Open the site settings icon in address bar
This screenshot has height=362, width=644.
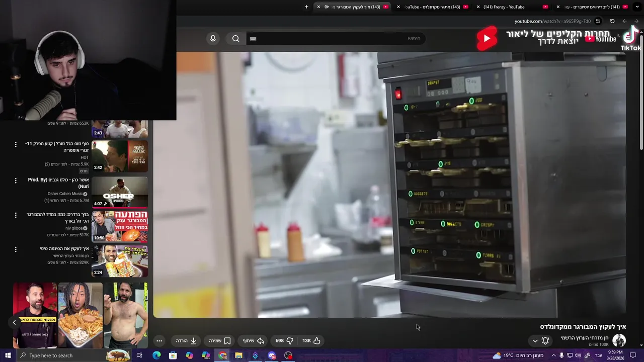pos(598,21)
